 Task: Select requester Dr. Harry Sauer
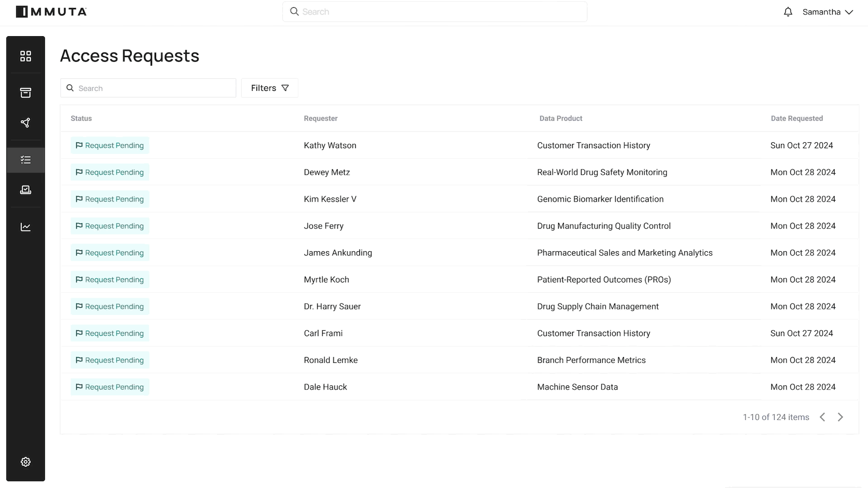pyautogui.click(x=332, y=306)
